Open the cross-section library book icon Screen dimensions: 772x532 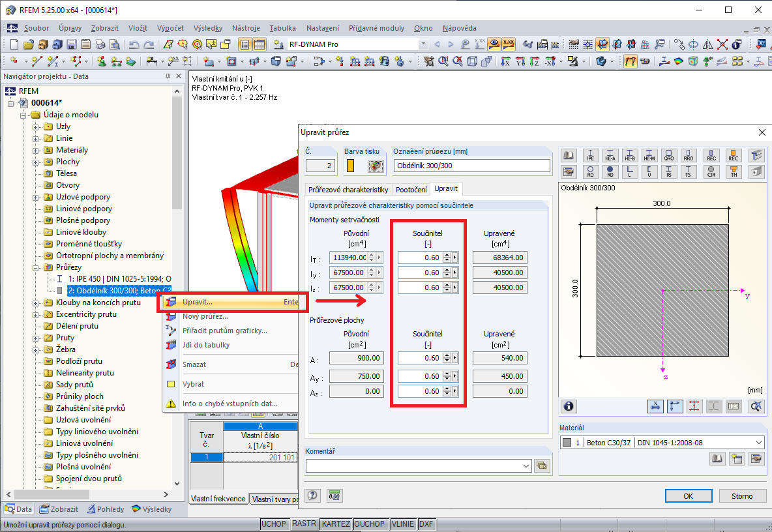tap(569, 156)
